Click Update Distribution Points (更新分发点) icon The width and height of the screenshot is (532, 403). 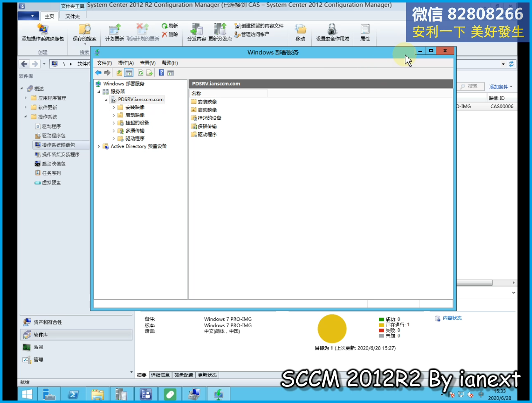coord(220,32)
